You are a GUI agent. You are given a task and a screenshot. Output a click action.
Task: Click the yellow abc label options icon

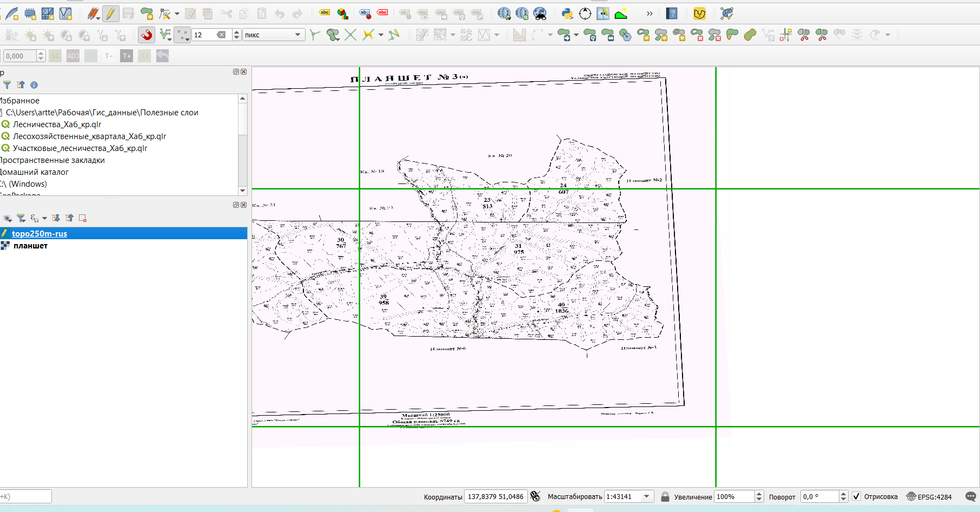pyautogui.click(x=325, y=13)
